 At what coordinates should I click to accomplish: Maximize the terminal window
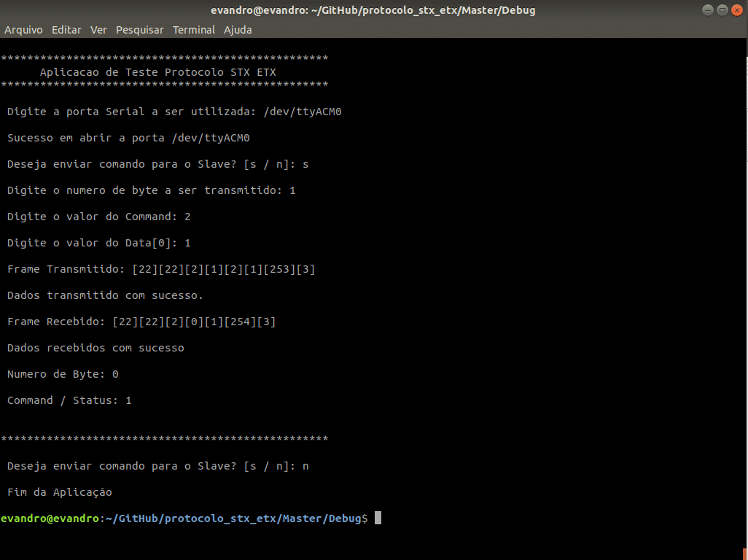coord(722,10)
